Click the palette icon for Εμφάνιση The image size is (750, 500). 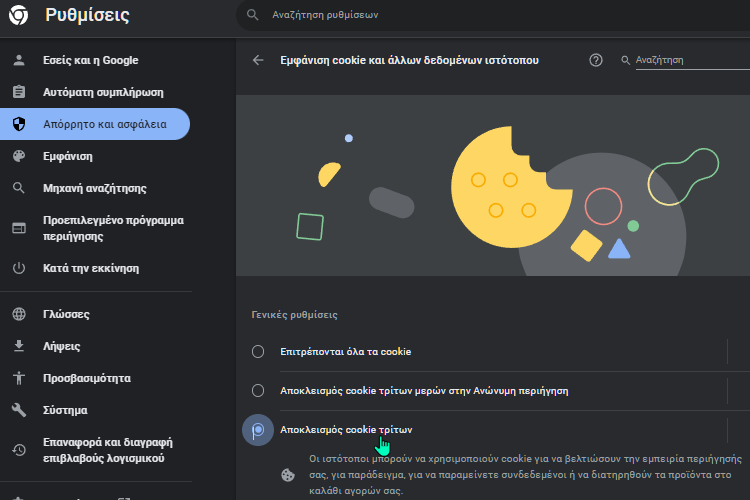point(19,156)
